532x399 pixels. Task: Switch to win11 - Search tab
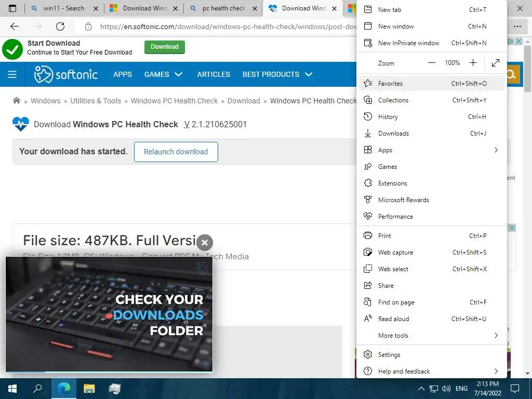pos(63,8)
